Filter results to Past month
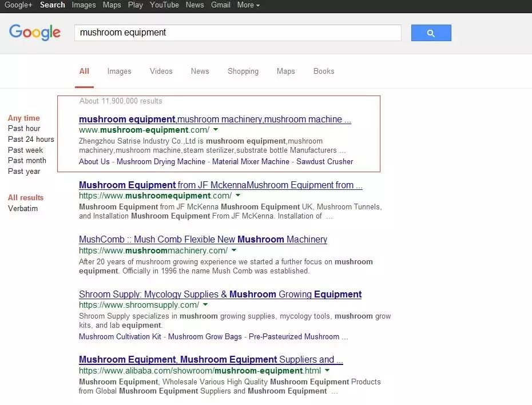Image resolution: width=532 pixels, height=405 pixels. click(x=27, y=160)
